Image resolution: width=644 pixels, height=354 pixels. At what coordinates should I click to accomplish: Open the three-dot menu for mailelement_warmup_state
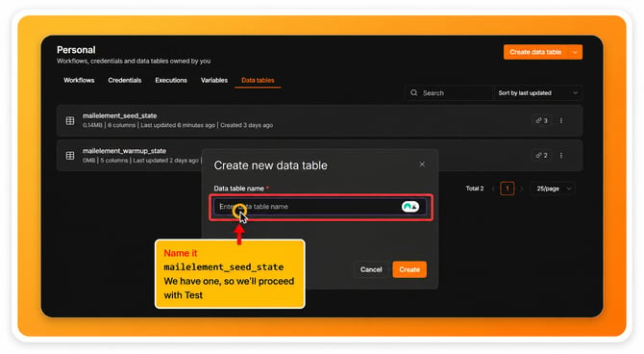561,156
